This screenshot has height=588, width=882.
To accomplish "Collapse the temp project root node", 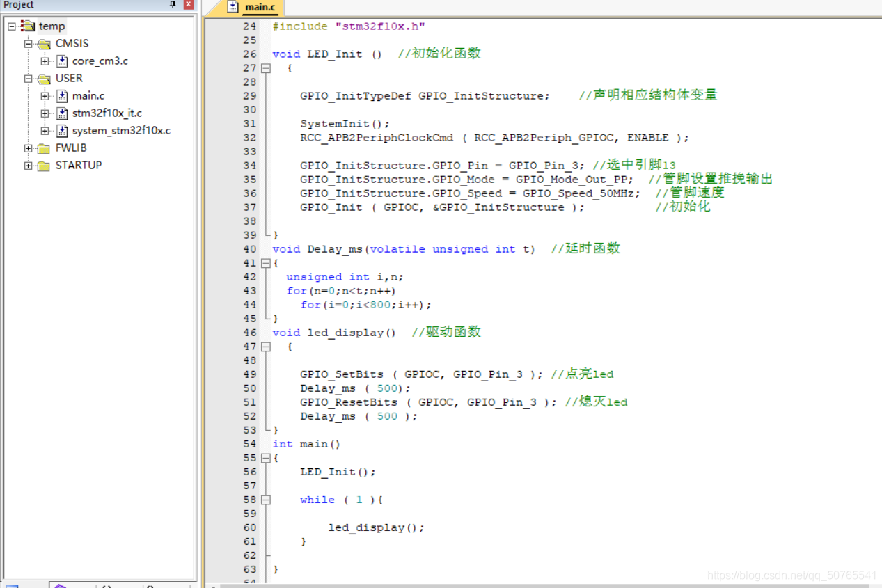I will click(11, 26).
